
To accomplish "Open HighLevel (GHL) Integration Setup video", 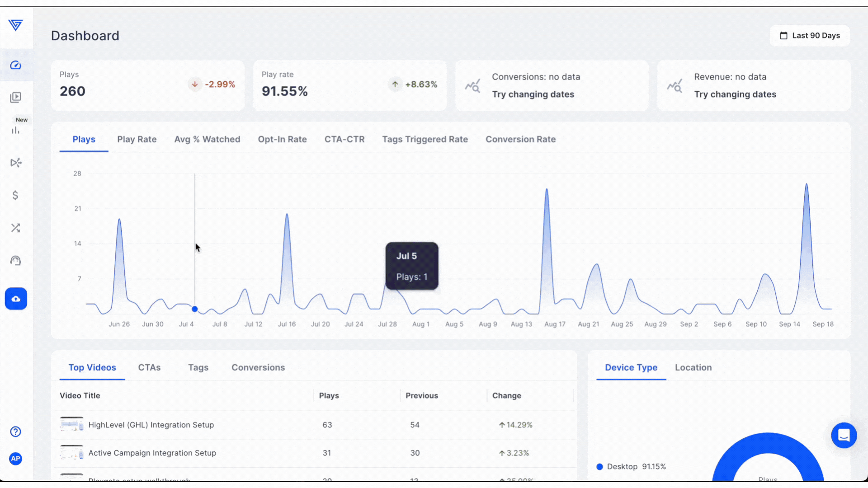I will click(x=151, y=425).
